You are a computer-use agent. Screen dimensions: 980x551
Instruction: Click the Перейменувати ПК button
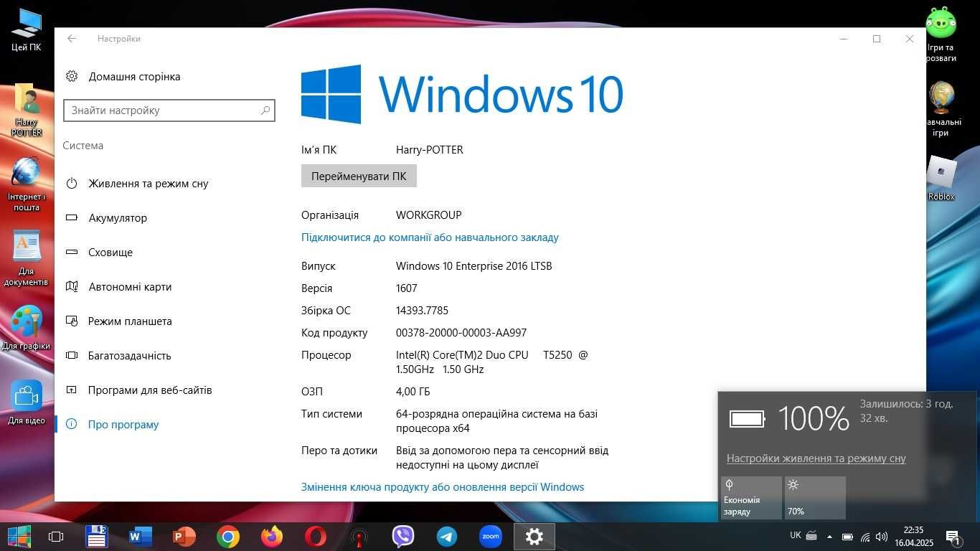(359, 176)
